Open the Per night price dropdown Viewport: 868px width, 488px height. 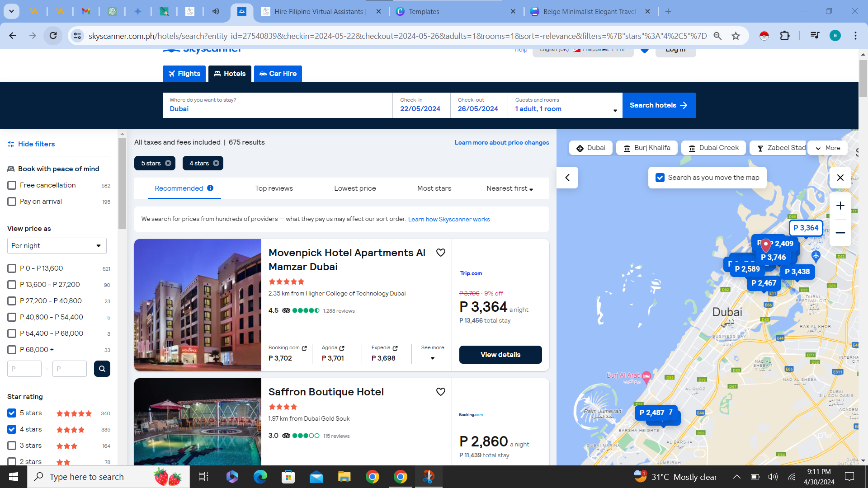(57, 246)
